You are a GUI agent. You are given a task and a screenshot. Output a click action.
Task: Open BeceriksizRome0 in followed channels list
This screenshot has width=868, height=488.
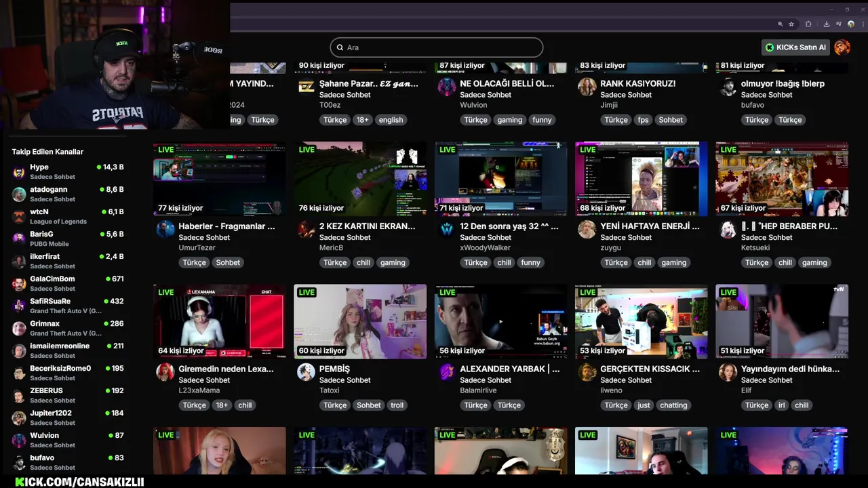pyautogui.click(x=68, y=373)
